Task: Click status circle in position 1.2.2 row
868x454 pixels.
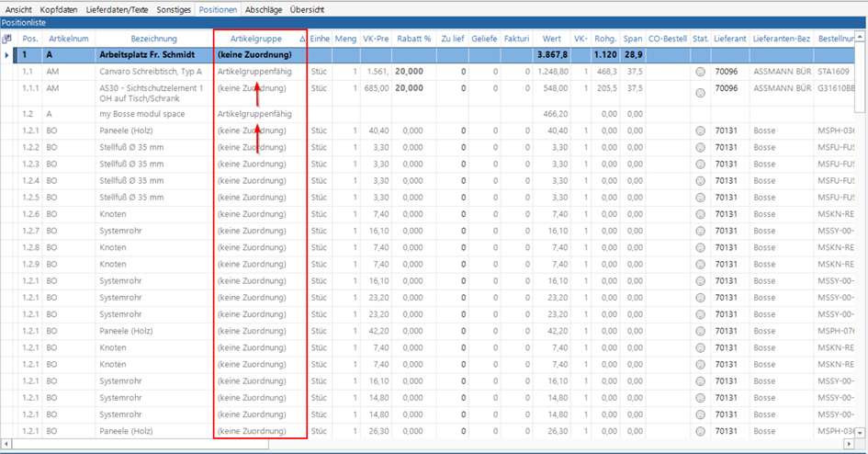Action: [x=700, y=148]
